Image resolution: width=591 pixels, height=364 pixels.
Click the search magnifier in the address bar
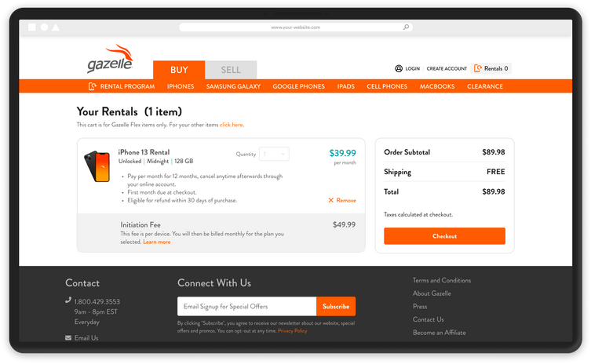tap(406, 27)
